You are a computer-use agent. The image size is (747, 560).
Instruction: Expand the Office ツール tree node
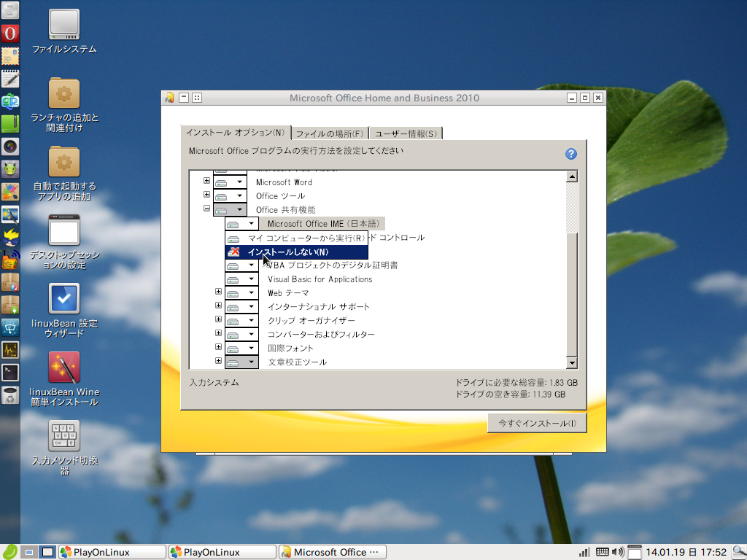pyautogui.click(x=206, y=194)
